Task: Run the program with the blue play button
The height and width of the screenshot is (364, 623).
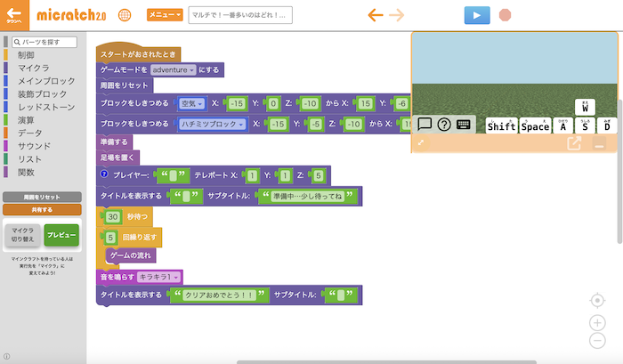Action: (x=477, y=15)
